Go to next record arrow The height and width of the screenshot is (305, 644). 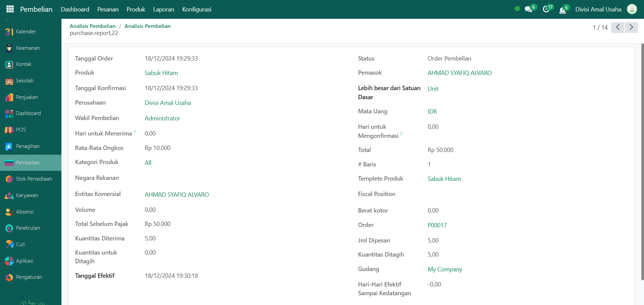631,27
